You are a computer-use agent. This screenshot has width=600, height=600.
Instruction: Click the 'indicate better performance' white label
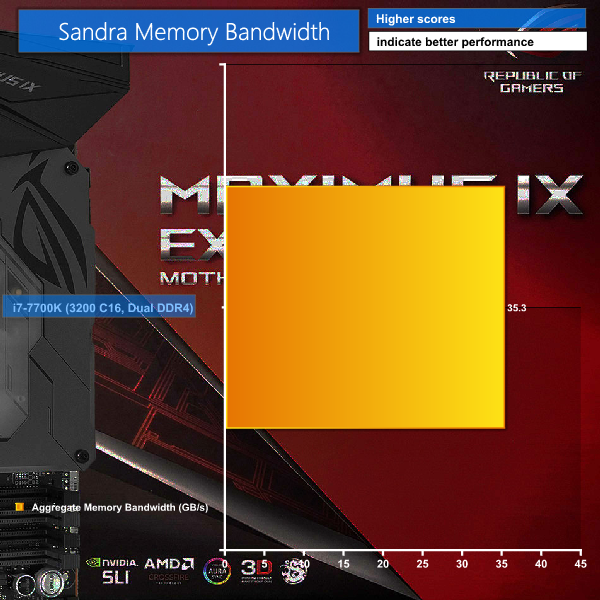(x=478, y=41)
